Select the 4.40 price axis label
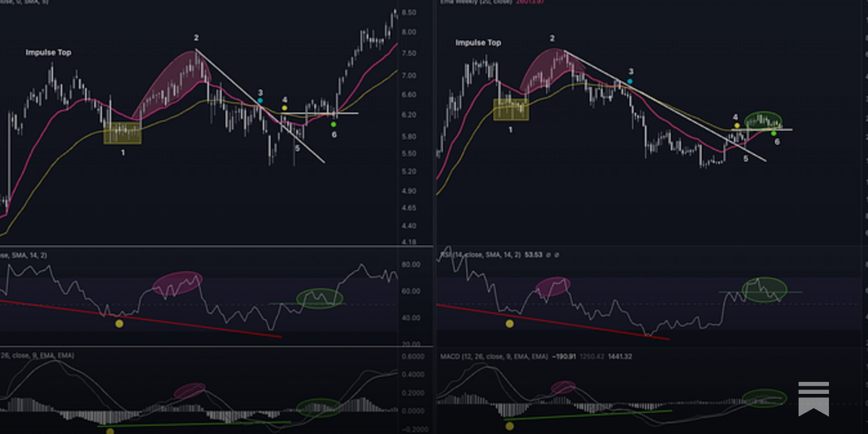 tap(409, 226)
